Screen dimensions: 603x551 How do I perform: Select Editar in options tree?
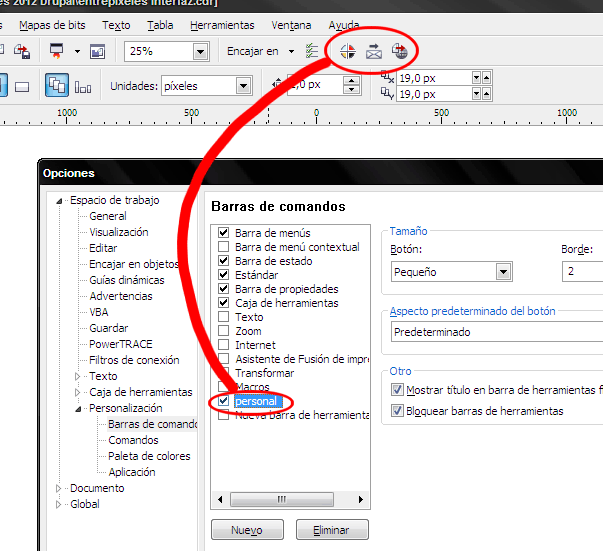point(103,248)
